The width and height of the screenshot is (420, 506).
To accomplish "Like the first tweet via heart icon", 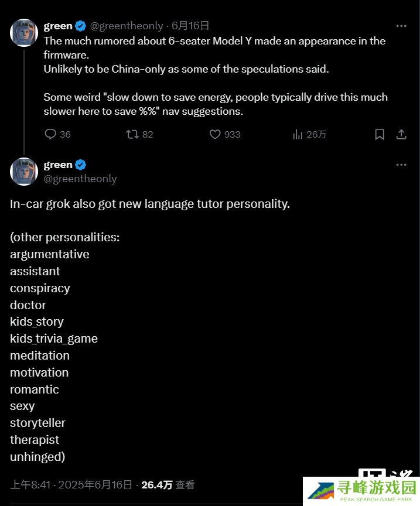I will click(215, 134).
